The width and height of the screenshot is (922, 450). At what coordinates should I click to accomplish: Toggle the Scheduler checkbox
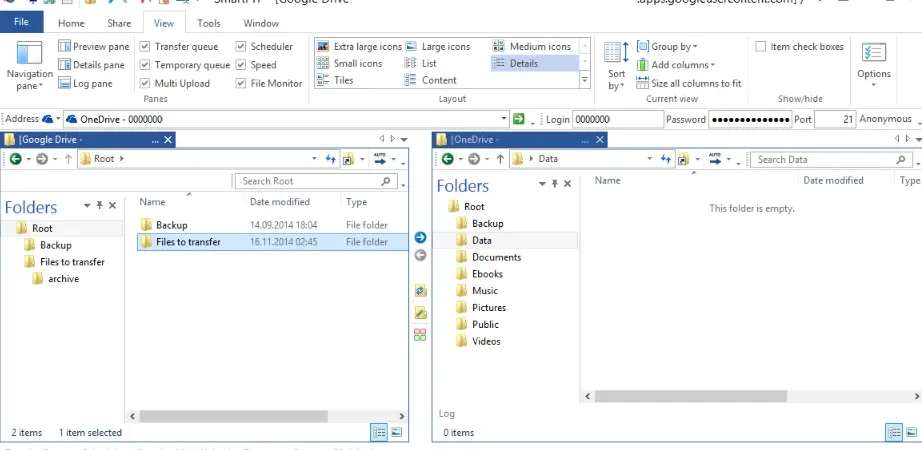click(240, 46)
